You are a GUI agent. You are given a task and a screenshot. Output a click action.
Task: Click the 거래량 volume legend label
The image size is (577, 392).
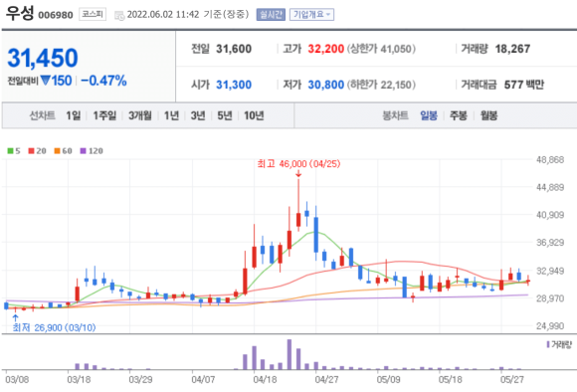(x=560, y=344)
